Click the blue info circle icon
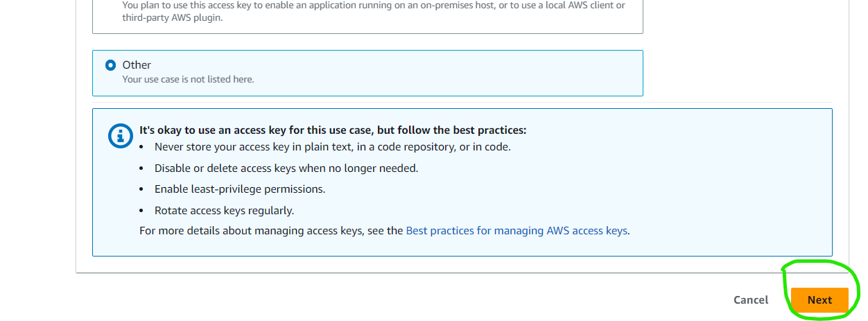The height and width of the screenshot is (321, 868). tap(121, 135)
